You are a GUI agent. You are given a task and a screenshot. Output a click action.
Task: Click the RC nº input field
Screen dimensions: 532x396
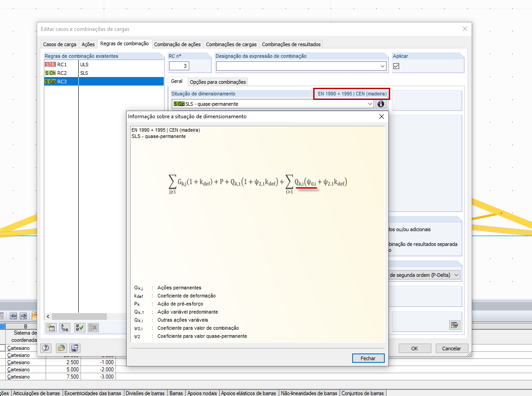point(179,66)
